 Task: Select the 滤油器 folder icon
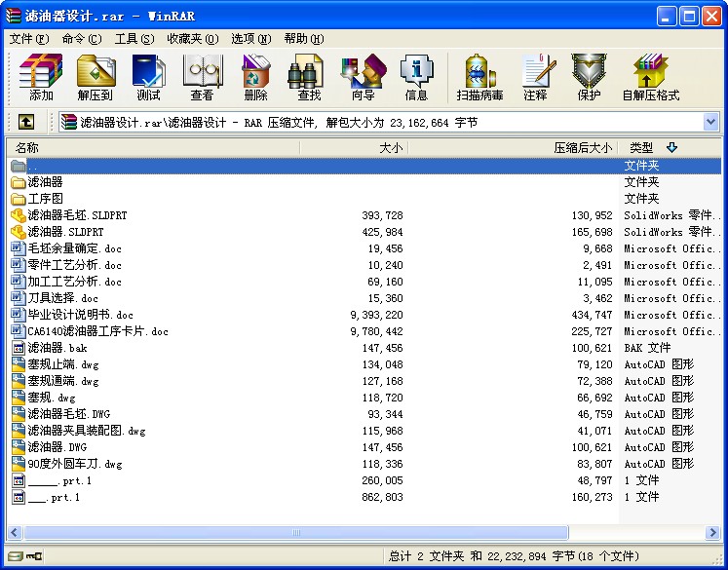[19, 182]
